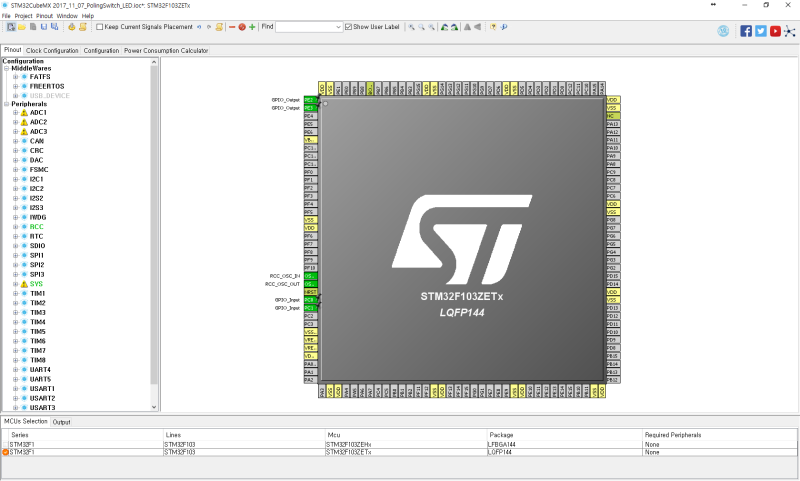
Task: Click the Output tab at bottom
Action: (61, 422)
